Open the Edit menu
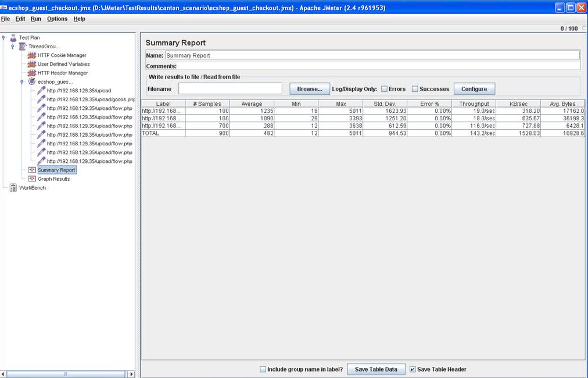Screen dimensions: 588x378 click(20, 19)
